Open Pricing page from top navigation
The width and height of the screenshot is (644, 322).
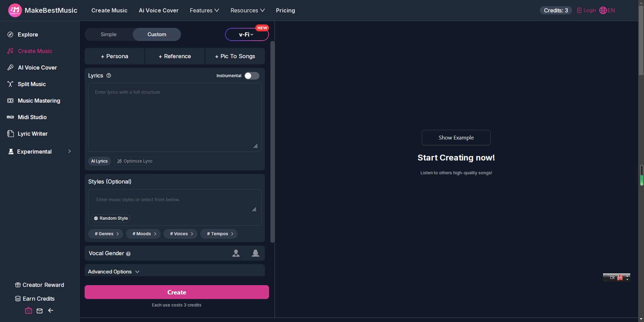[285, 10]
